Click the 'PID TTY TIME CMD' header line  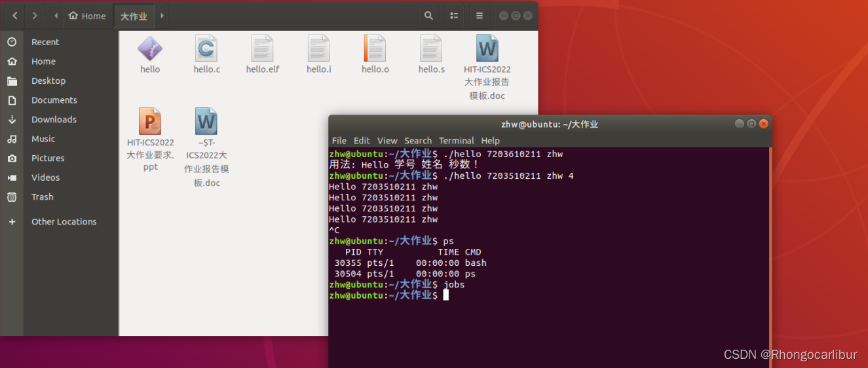(x=413, y=252)
